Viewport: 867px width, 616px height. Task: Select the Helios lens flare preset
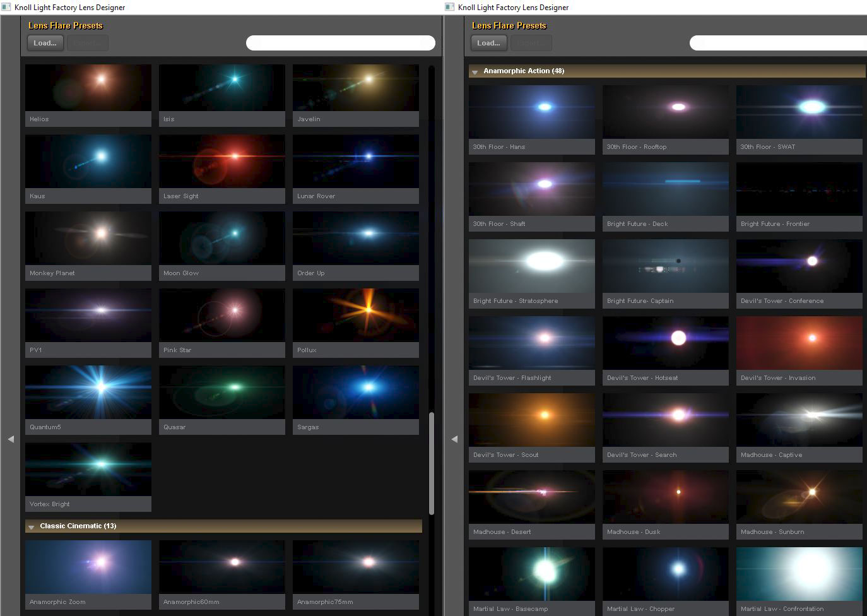88,88
